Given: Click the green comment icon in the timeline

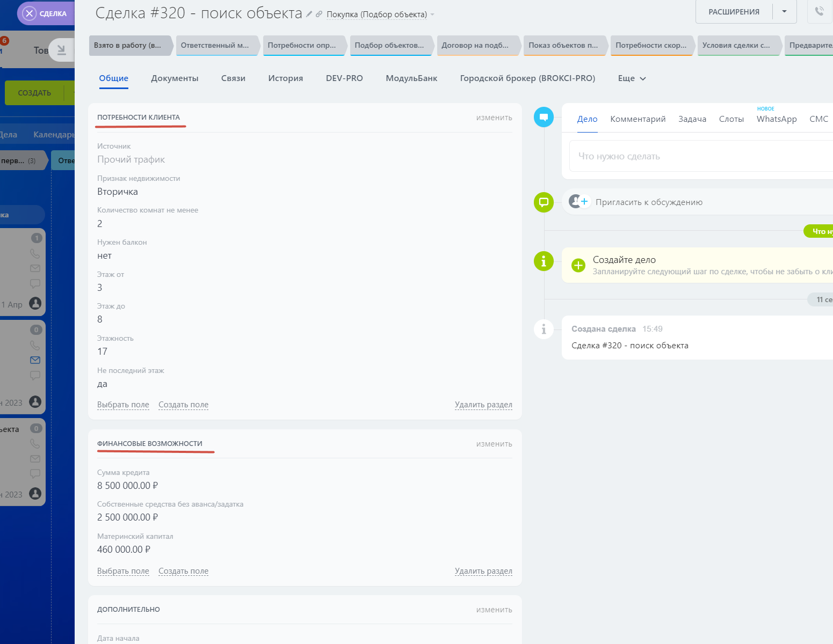Looking at the screenshot, I should click(x=544, y=202).
